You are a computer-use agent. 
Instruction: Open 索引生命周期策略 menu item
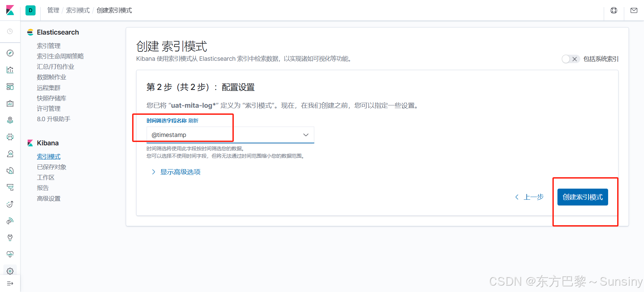point(60,56)
